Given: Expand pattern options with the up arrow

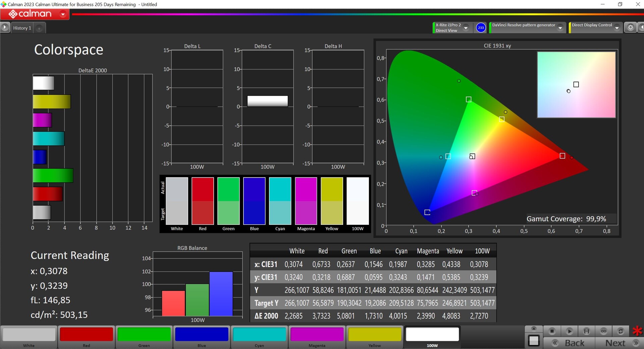Looking at the screenshot, I should click(x=534, y=329).
